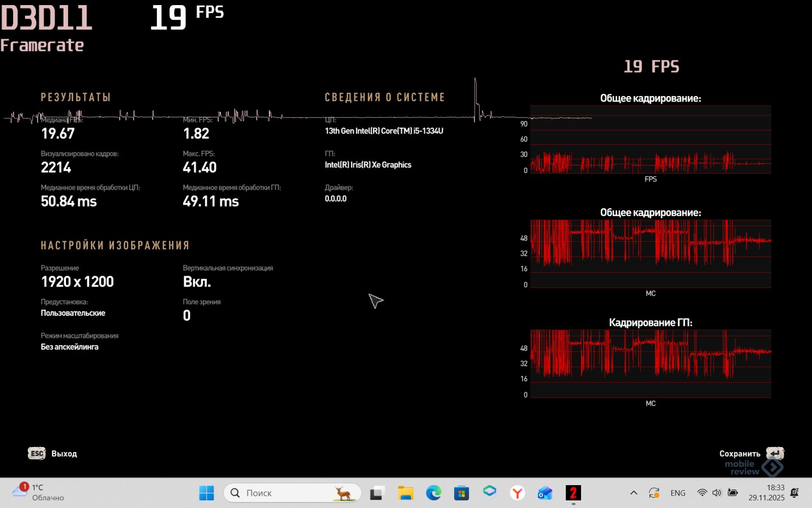Open Wi-Fi network quick settings
The width and height of the screenshot is (812, 508).
click(x=702, y=493)
